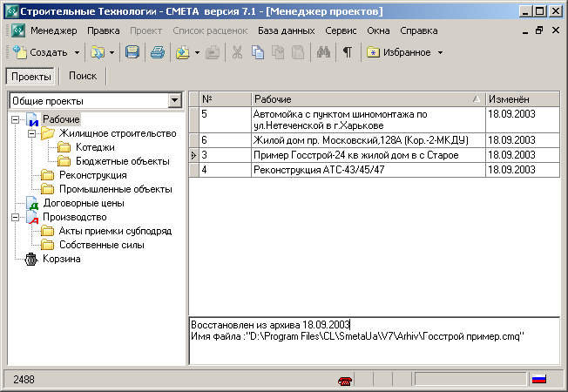The width and height of the screenshot is (568, 392).
Task: Collapse the Рабочие tree node
Action: tap(15, 119)
